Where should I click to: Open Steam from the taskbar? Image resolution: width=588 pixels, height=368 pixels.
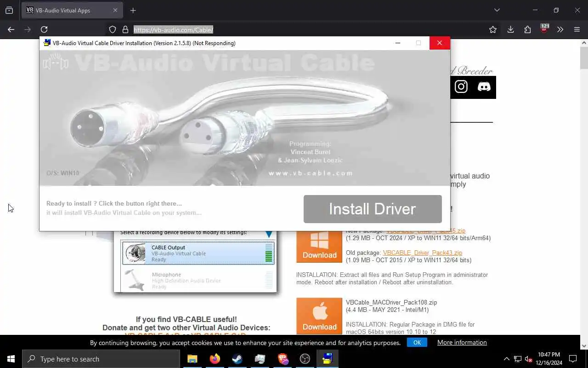click(x=237, y=359)
